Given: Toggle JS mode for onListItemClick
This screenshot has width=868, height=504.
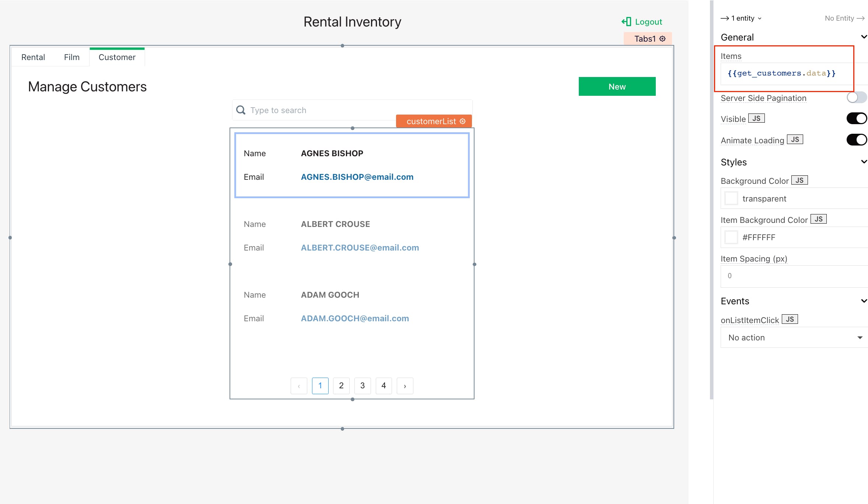Looking at the screenshot, I should pyautogui.click(x=790, y=319).
